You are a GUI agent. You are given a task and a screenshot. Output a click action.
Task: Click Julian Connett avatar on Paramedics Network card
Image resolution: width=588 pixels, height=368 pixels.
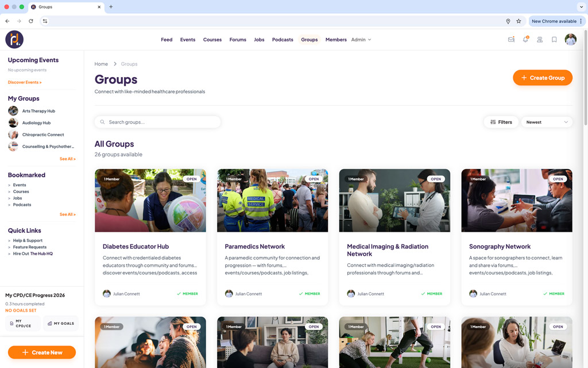tap(229, 294)
